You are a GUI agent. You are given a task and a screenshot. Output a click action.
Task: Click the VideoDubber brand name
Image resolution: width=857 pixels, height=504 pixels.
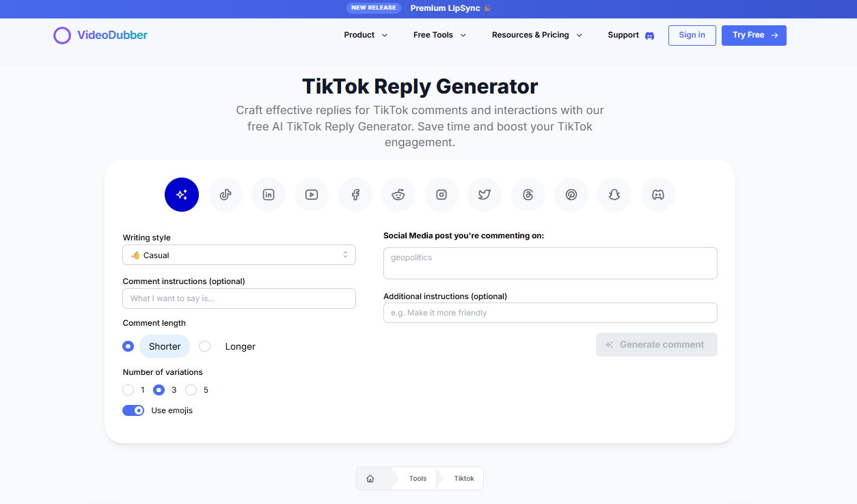[112, 35]
